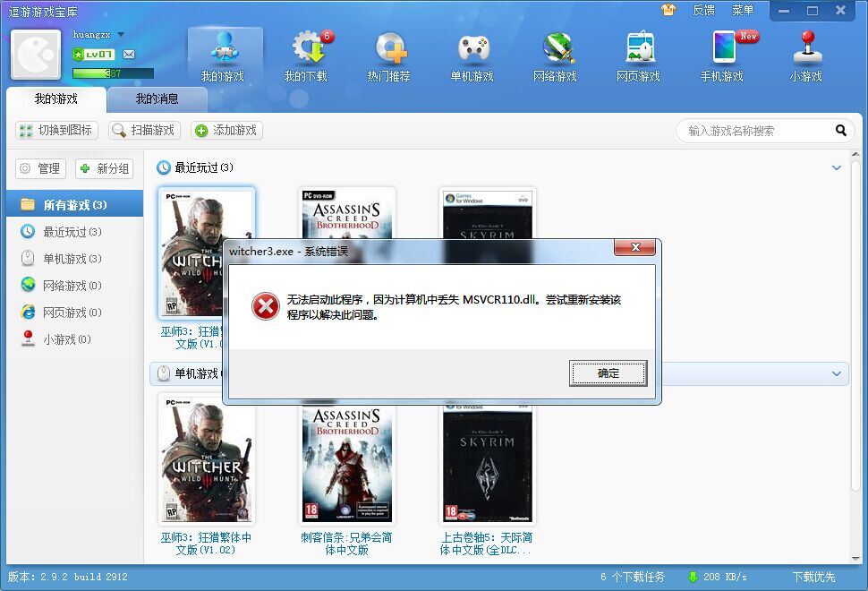Click 下载优先 in status bar
Screen dimensions: 868x591
coord(813,577)
